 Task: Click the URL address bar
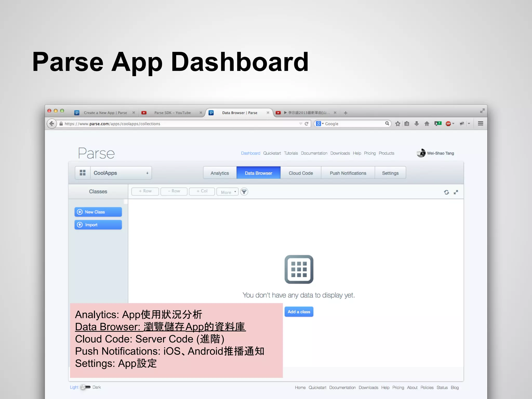coord(179,124)
